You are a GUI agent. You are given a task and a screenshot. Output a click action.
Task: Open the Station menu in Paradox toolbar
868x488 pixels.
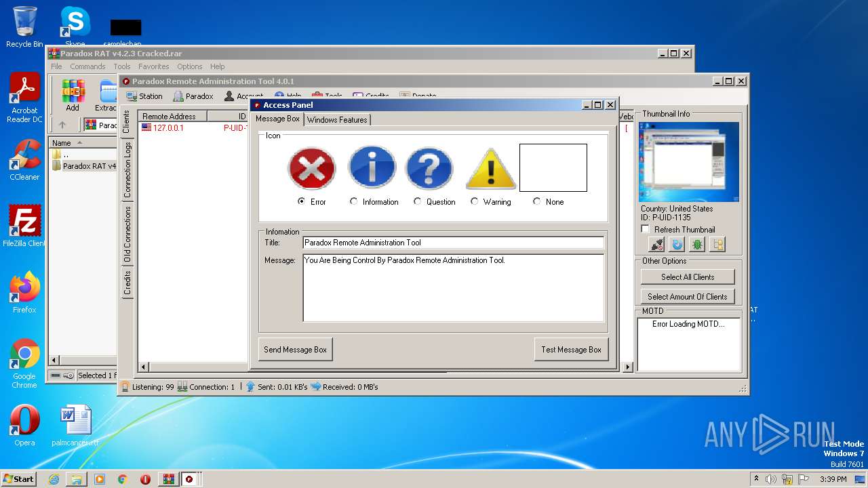tap(144, 96)
